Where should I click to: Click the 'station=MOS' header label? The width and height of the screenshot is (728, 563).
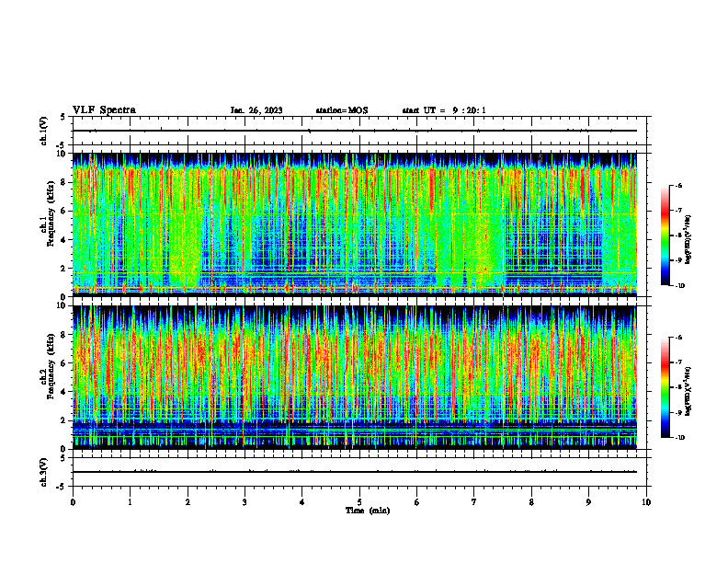point(342,110)
